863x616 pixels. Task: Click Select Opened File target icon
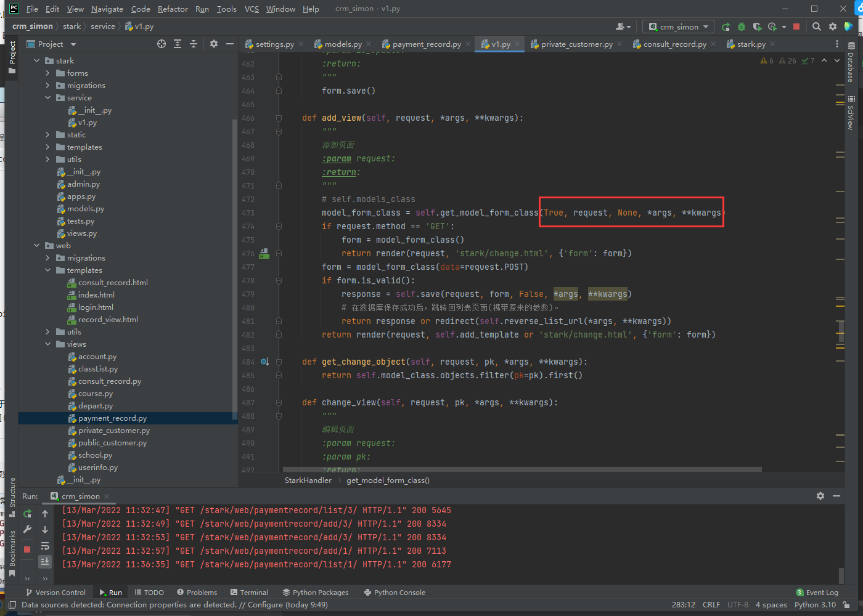162,44
